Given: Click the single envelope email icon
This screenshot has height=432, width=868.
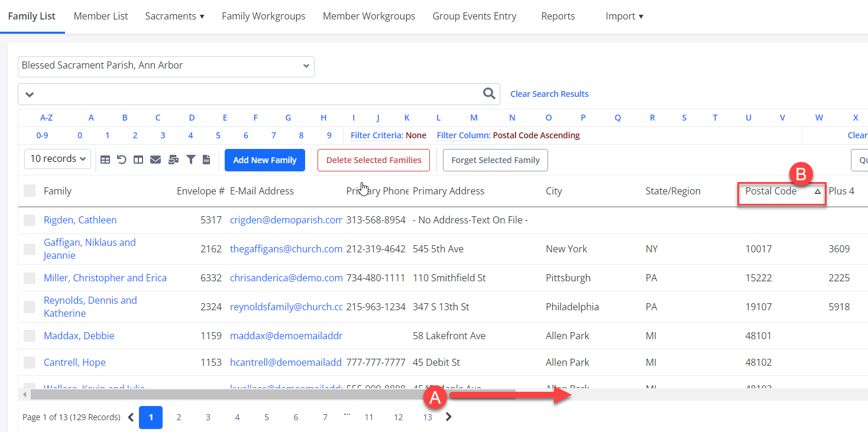Looking at the screenshot, I should tap(156, 160).
